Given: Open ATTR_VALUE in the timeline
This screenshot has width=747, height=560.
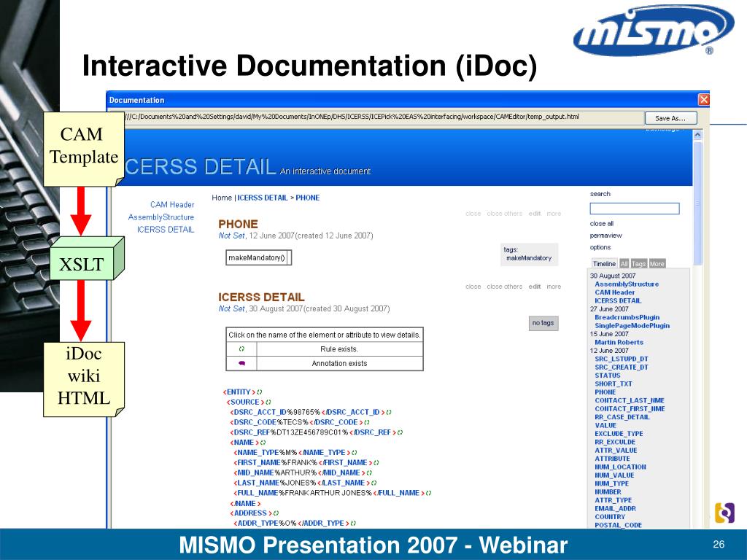Looking at the screenshot, I should click(616, 451).
